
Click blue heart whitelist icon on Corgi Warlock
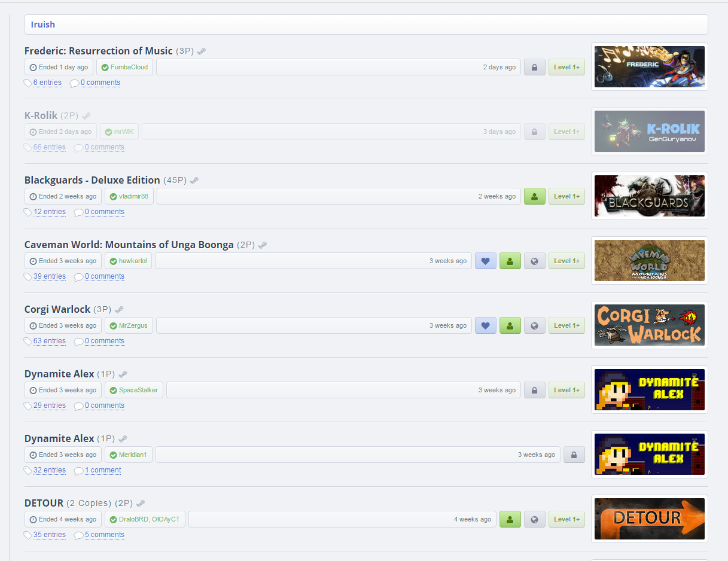pyautogui.click(x=486, y=325)
